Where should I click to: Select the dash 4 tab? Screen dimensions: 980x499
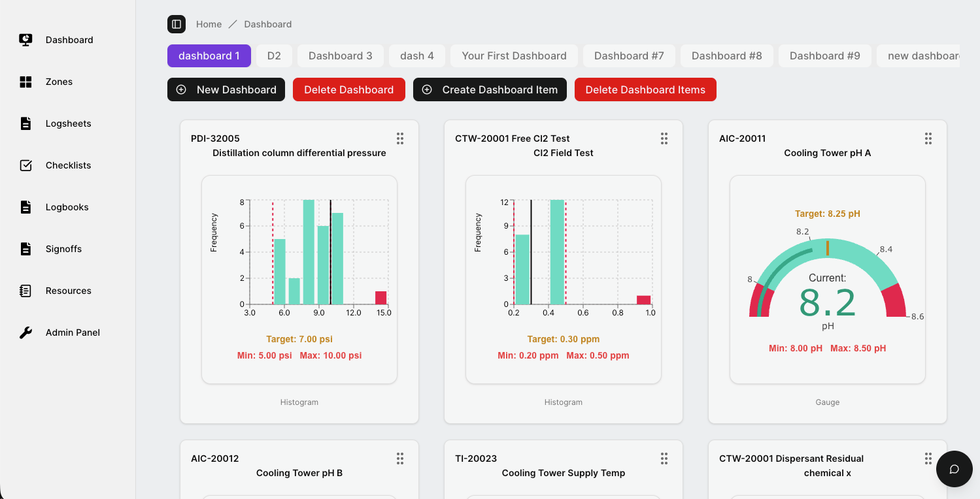coord(417,56)
